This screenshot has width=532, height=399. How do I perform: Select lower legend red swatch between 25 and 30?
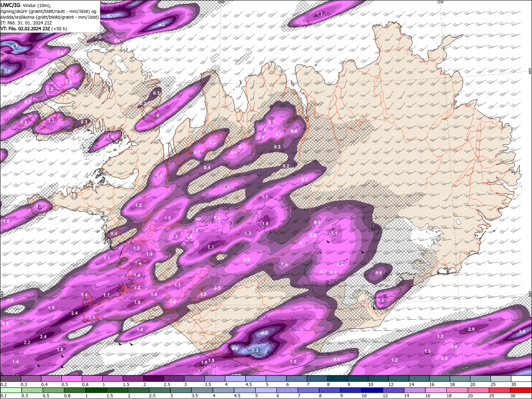[x=499, y=390]
